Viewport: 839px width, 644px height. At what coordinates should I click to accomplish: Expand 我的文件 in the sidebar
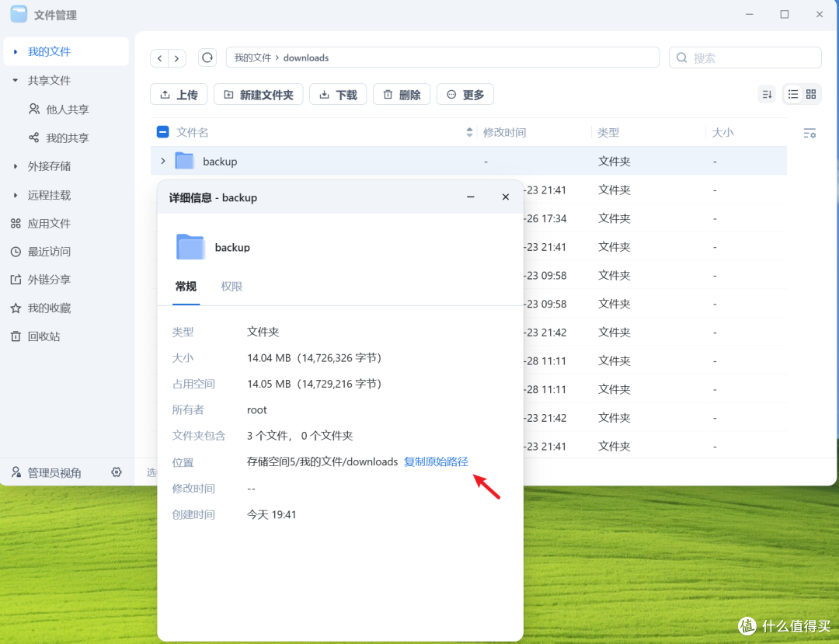click(x=16, y=52)
